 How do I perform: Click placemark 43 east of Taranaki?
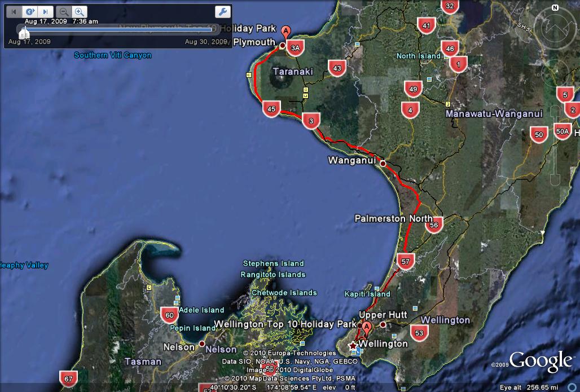(x=337, y=68)
